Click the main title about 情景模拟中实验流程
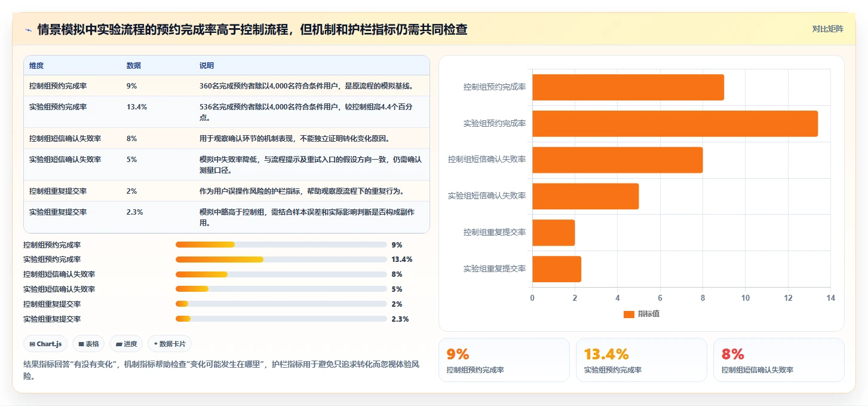 252,29
